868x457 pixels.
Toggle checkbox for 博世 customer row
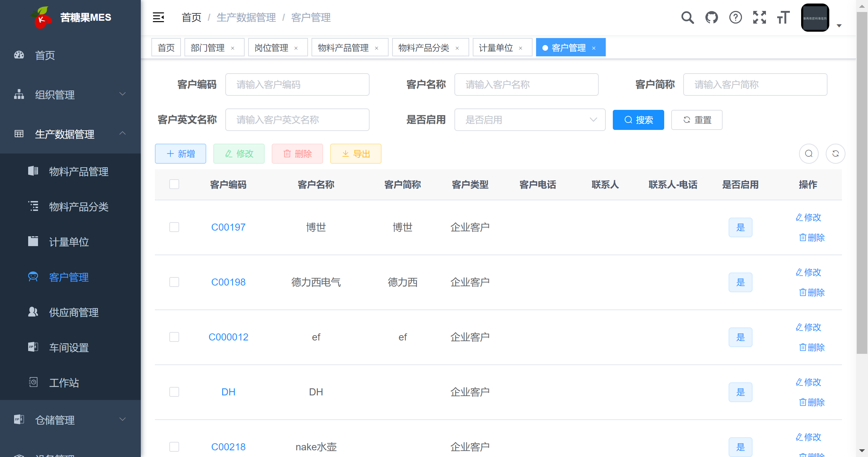tap(174, 226)
